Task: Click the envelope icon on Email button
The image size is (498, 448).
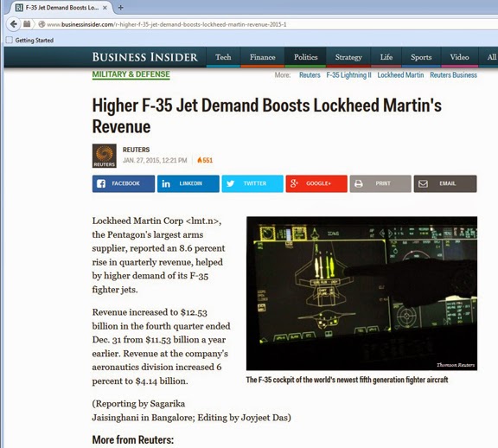Action: [x=423, y=183]
